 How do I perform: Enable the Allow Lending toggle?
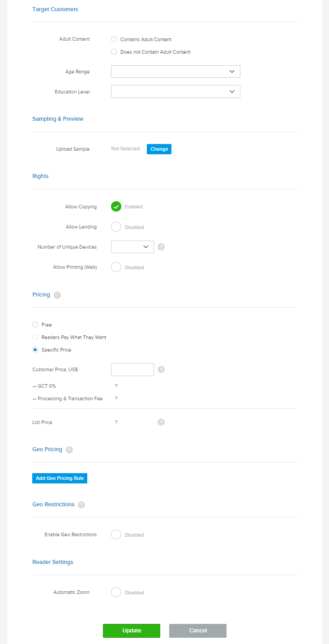click(x=116, y=227)
